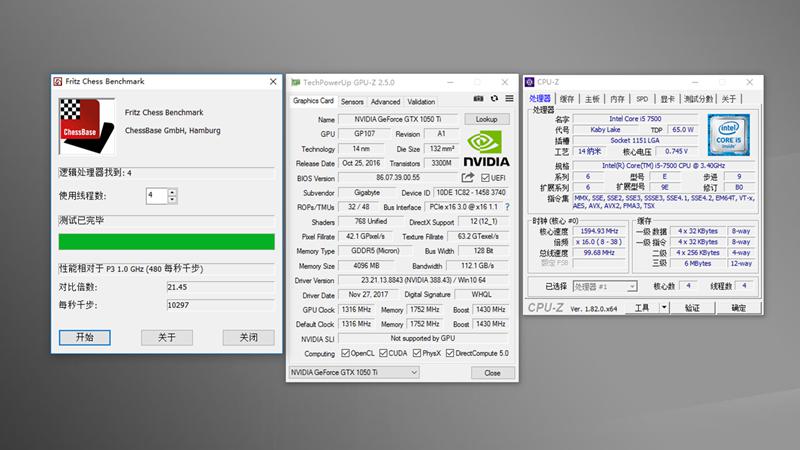Select the CPU-Z 测试分数 tab
The image size is (800, 450).
[x=698, y=99]
